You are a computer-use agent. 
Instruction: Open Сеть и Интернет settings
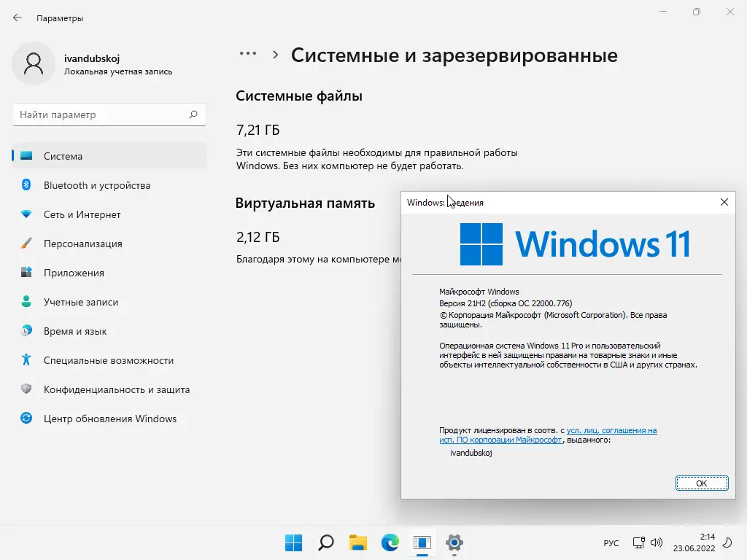tap(109, 214)
